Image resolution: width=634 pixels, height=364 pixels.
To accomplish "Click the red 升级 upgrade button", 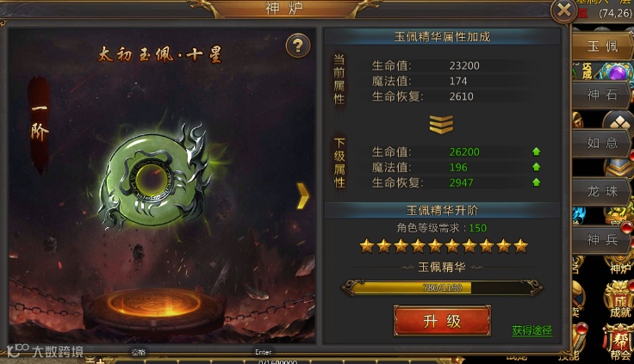I will 442,321.
